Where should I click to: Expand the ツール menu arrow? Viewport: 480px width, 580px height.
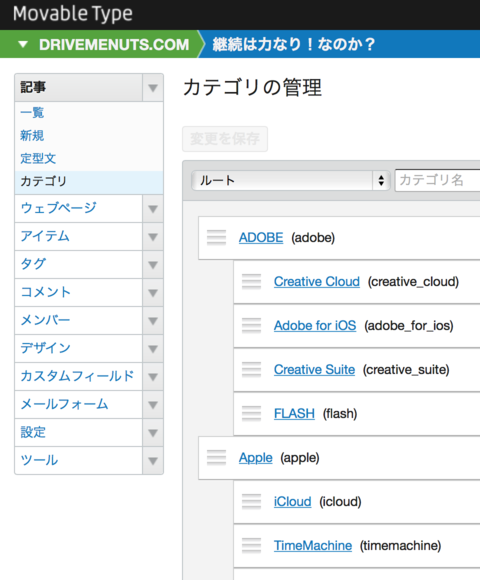(153, 461)
